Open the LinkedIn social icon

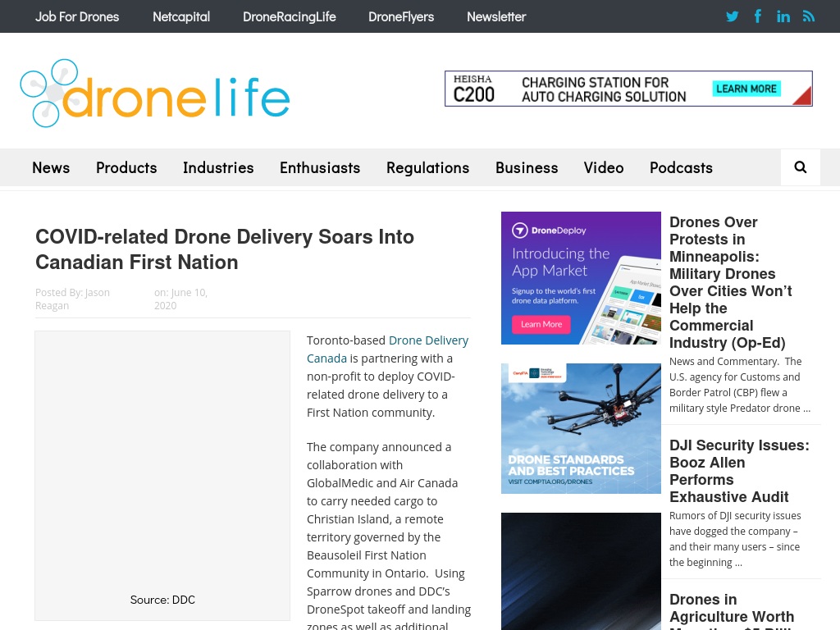(x=783, y=16)
